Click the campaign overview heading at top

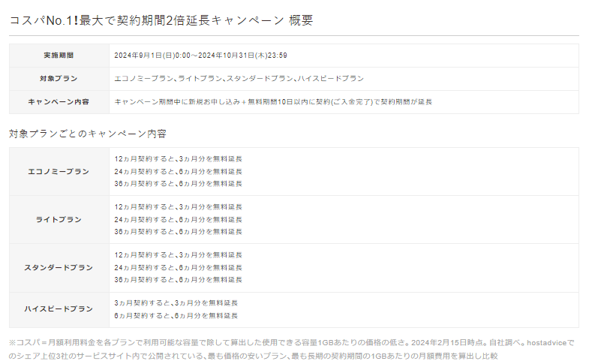point(161,20)
